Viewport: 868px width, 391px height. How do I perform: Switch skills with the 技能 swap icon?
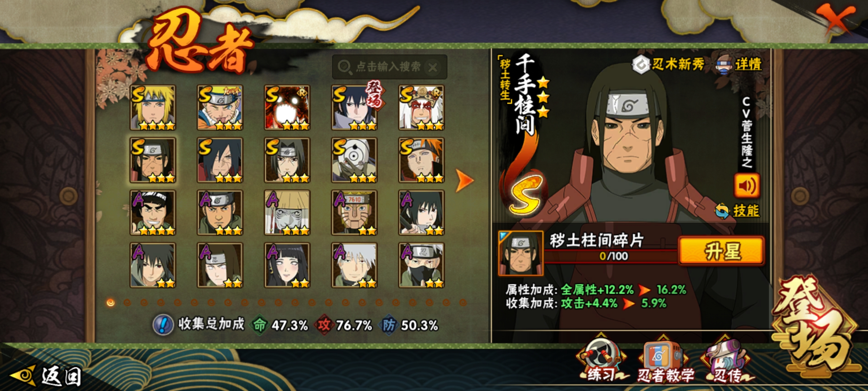pos(737,211)
